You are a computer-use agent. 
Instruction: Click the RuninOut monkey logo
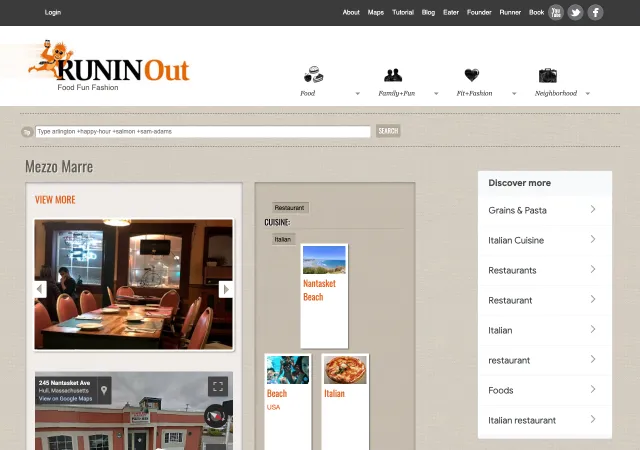click(109, 65)
